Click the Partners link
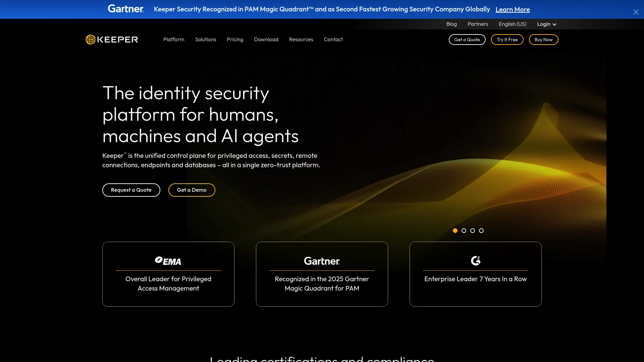The image size is (644, 362). [x=478, y=24]
